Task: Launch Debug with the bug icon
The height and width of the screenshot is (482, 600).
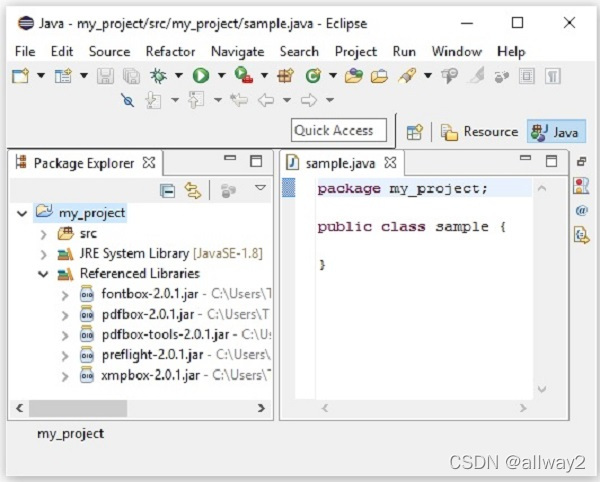Action: 158,76
